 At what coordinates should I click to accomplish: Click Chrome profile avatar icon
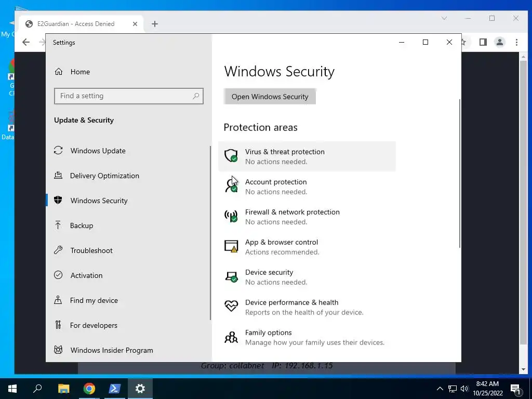499,42
